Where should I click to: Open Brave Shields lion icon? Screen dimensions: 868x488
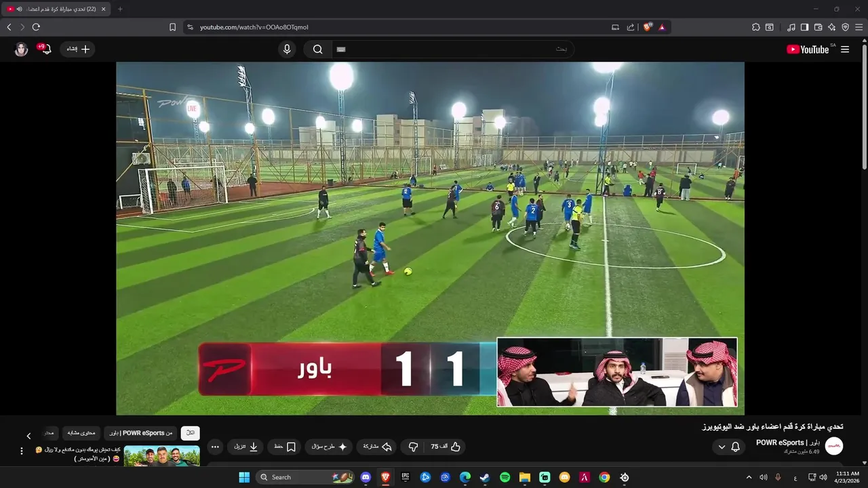pyautogui.click(x=647, y=27)
